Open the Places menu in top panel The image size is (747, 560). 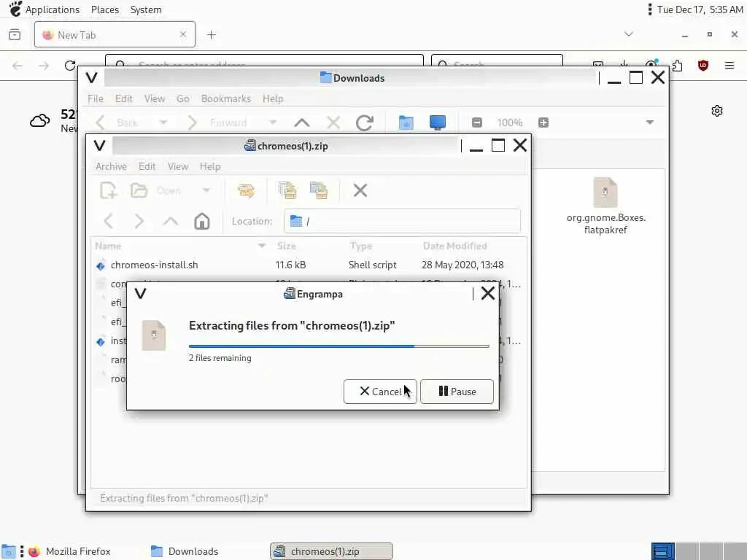point(105,9)
